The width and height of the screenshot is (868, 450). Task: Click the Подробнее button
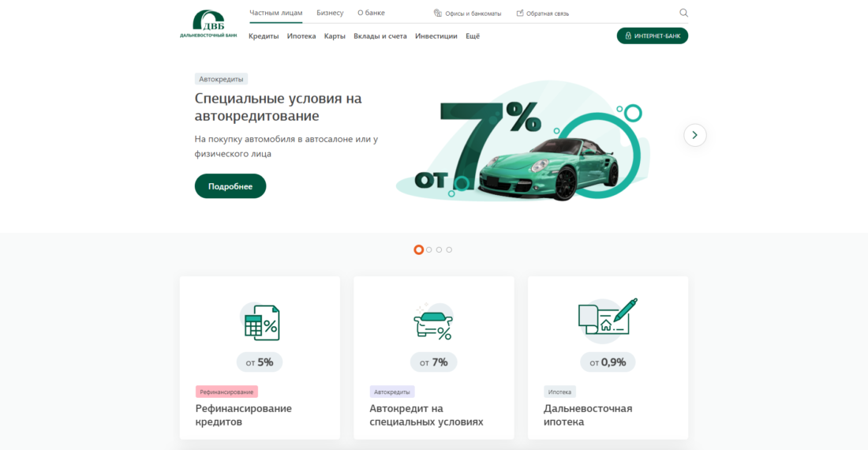pyautogui.click(x=230, y=186)
